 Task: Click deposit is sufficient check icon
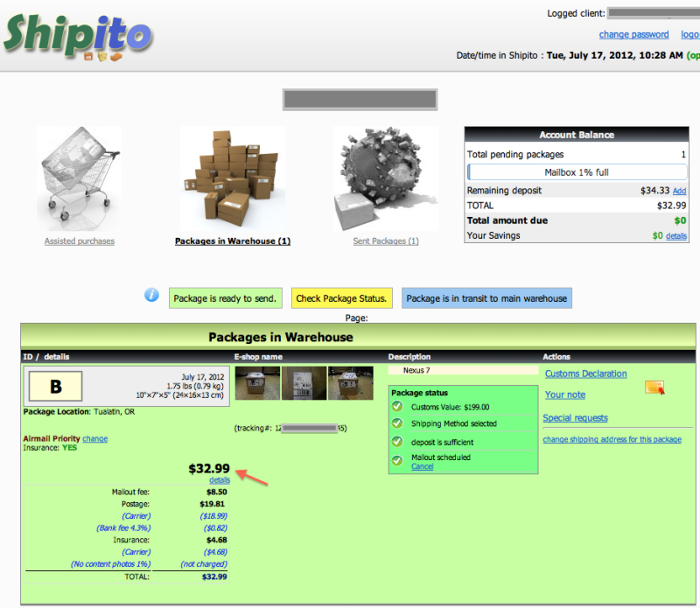pyautogui.click(x=397, y=442)
